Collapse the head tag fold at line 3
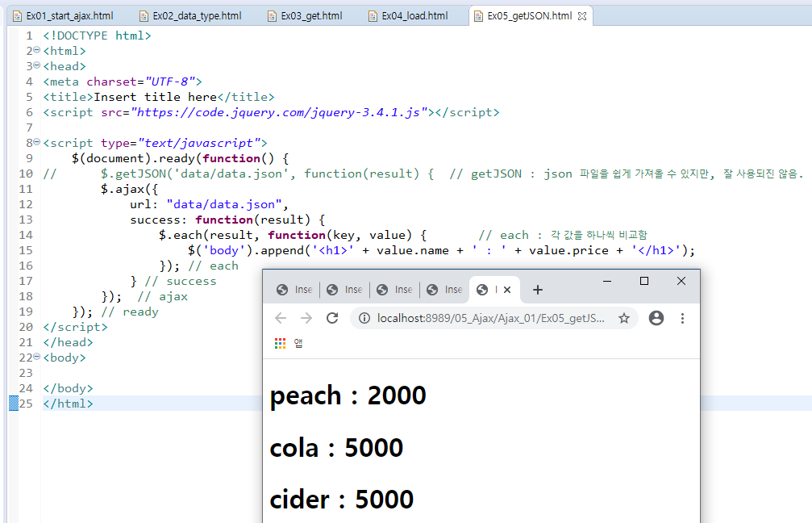Screen dimensions: 812x523 point(37,65)
